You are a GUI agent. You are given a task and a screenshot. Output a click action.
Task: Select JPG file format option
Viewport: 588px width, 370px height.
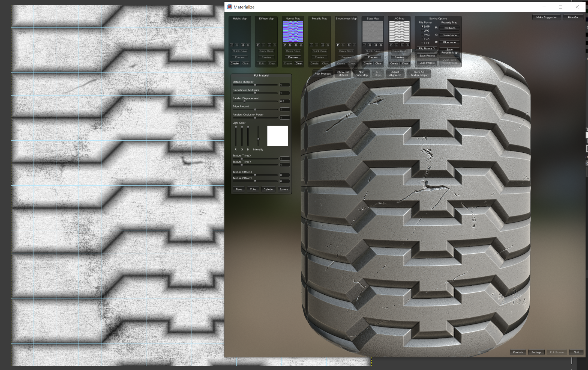coord(422,31)
